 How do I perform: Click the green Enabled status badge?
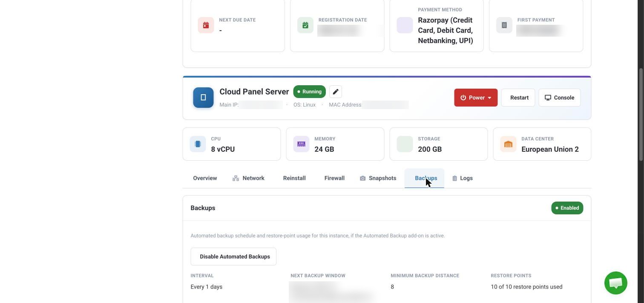click(x=567, y=208)
